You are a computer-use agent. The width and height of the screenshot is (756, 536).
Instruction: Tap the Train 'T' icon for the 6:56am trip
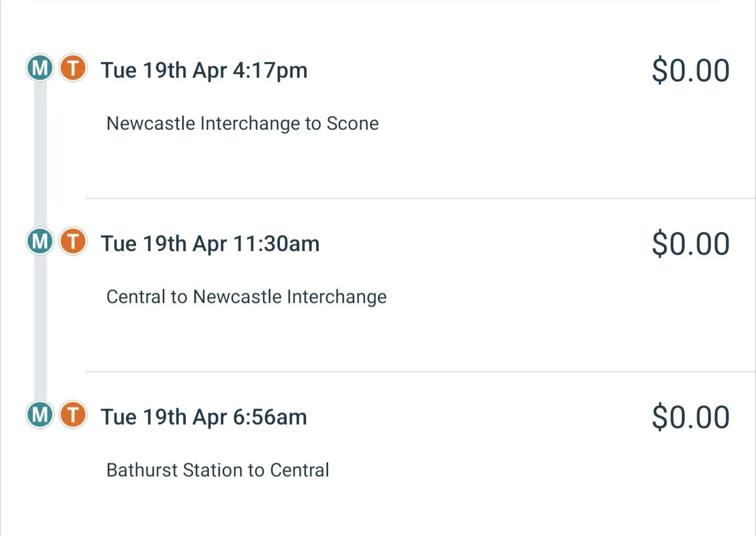[73, 415]
